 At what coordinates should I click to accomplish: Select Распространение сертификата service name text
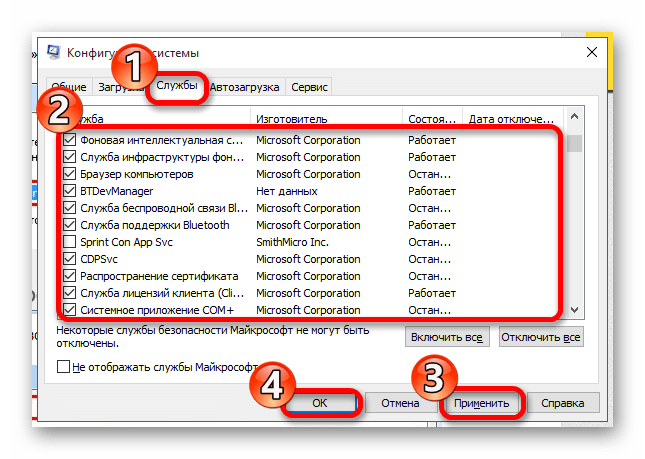[159, 276]
